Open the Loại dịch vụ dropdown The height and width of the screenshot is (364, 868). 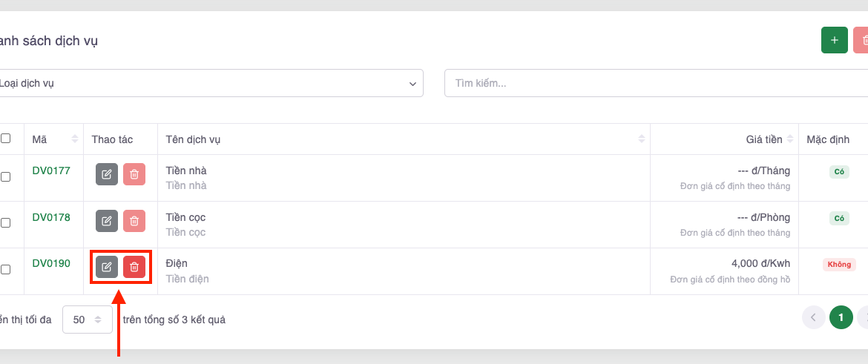coord(209,83)
